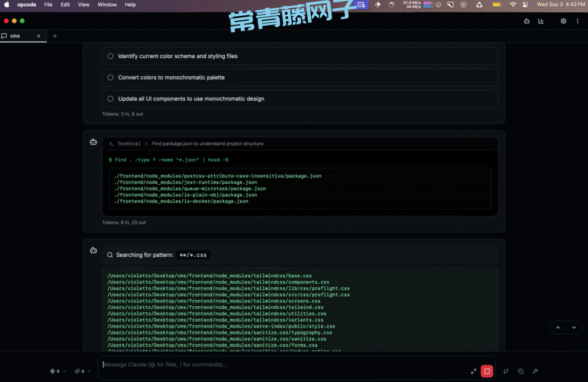Click the wrench tools icon beside input
The width and height of the screenshot is (588, 382).
(535, 371)
